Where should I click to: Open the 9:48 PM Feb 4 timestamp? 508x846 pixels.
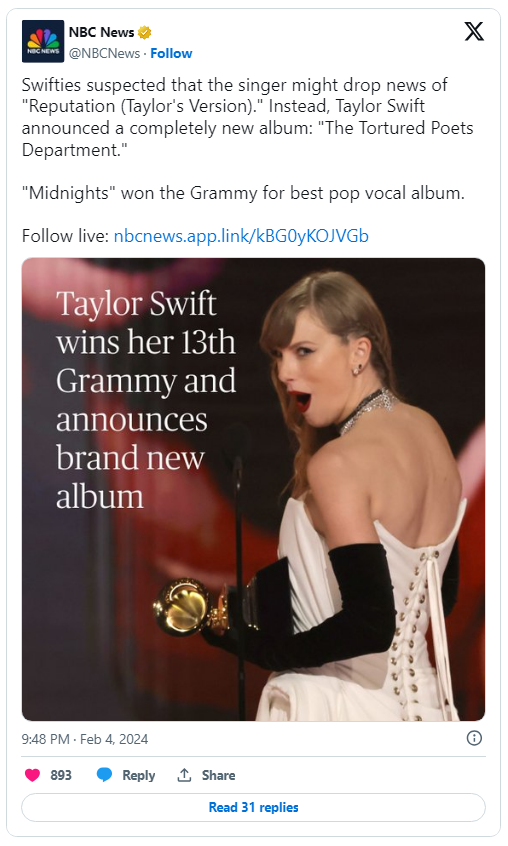coord(85,739)
